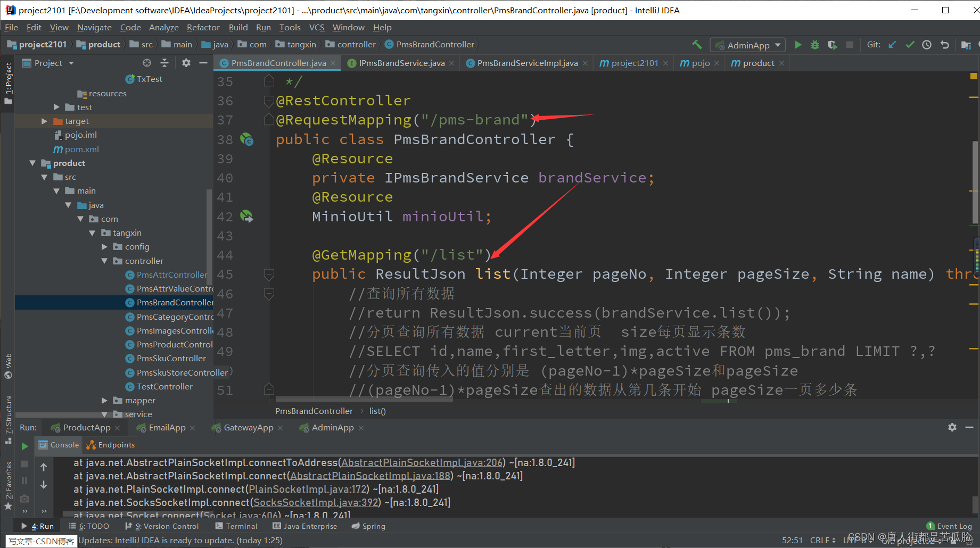
Task: Click the pause output icon in Run panel
Action: coord(24,480)
